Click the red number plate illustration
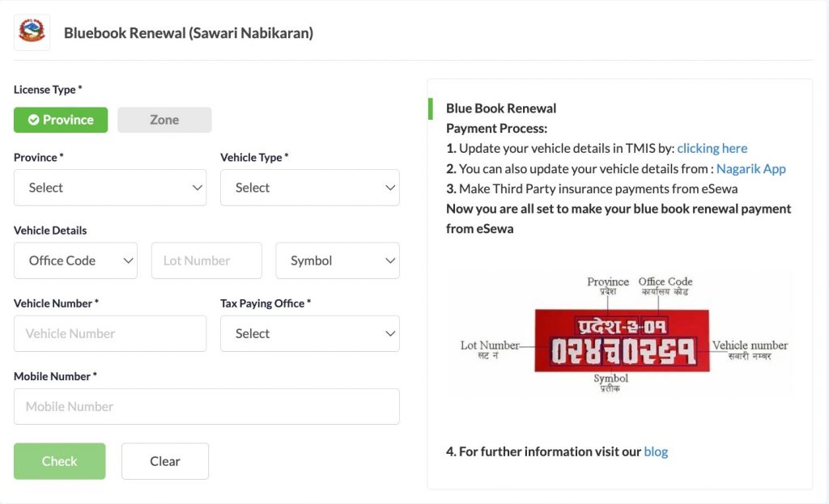 click(622, 341)
